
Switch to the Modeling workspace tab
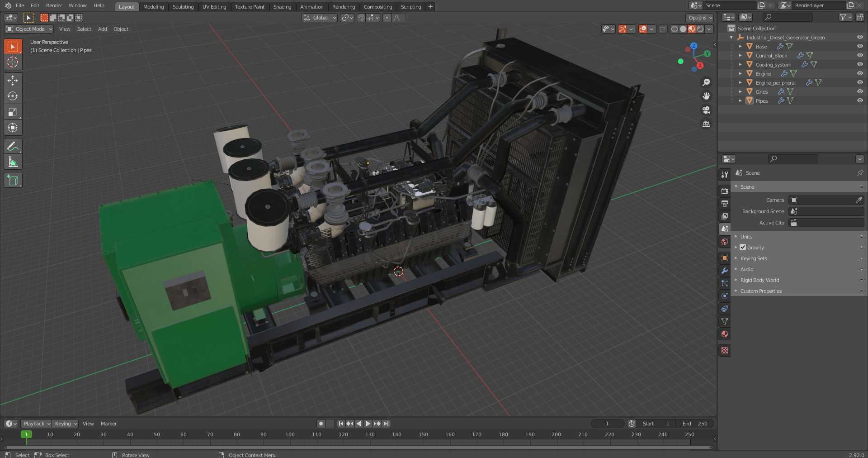[153, 7]
